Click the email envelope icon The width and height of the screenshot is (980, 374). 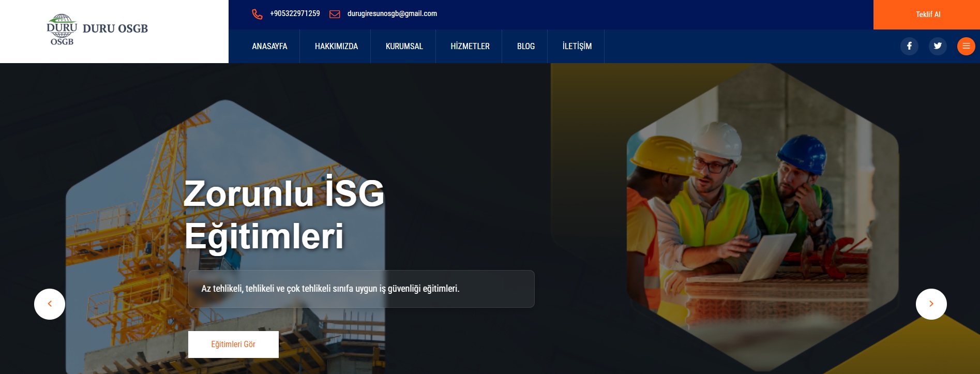pos(335,14)
